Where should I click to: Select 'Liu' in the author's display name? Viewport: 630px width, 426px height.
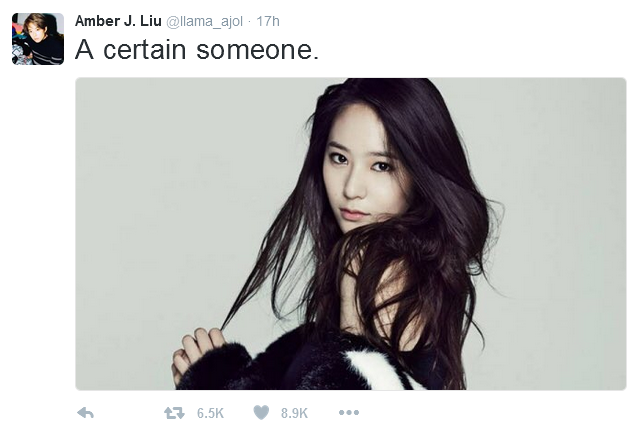pos(151,21)
